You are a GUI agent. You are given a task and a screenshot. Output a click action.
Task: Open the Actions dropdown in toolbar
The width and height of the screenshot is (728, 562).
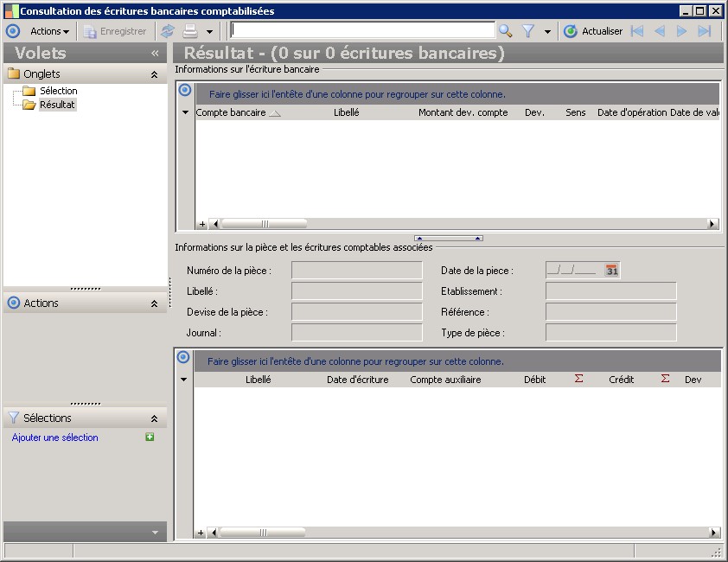click(x=49, y=31)
